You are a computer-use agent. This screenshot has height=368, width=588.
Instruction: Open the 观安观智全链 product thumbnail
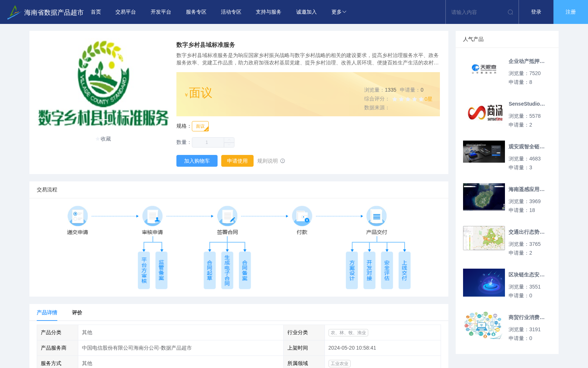tap(484, 152)
